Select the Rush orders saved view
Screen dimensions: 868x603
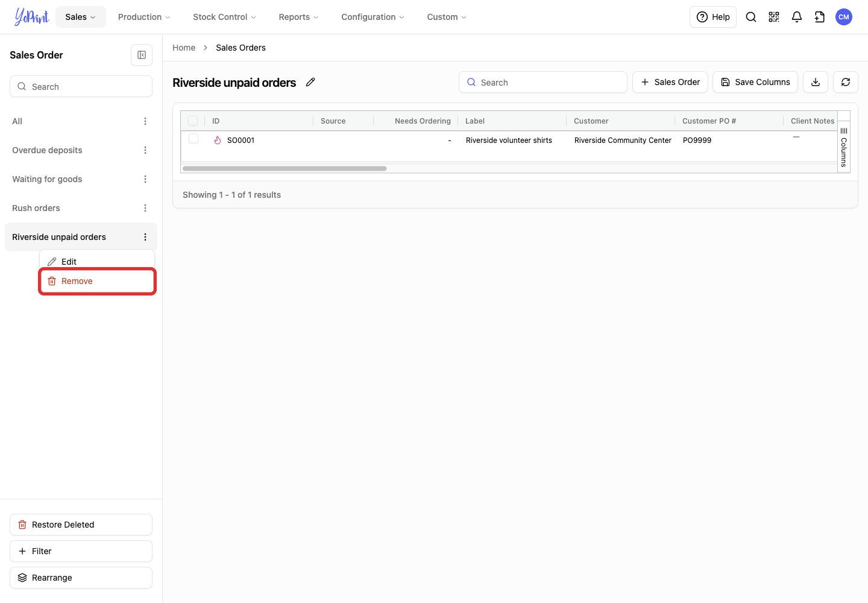click(36, 208)
